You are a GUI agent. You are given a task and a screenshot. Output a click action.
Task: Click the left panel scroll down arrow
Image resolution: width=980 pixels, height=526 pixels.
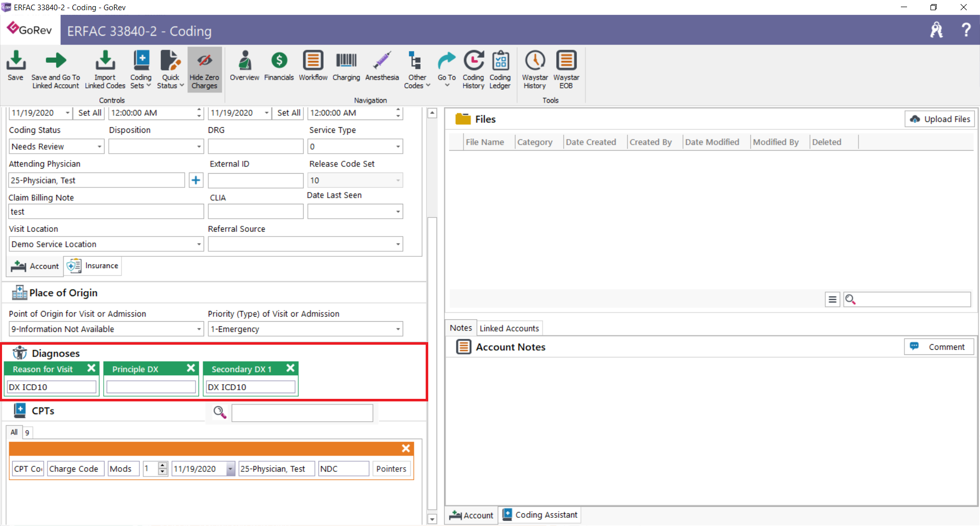432,519
